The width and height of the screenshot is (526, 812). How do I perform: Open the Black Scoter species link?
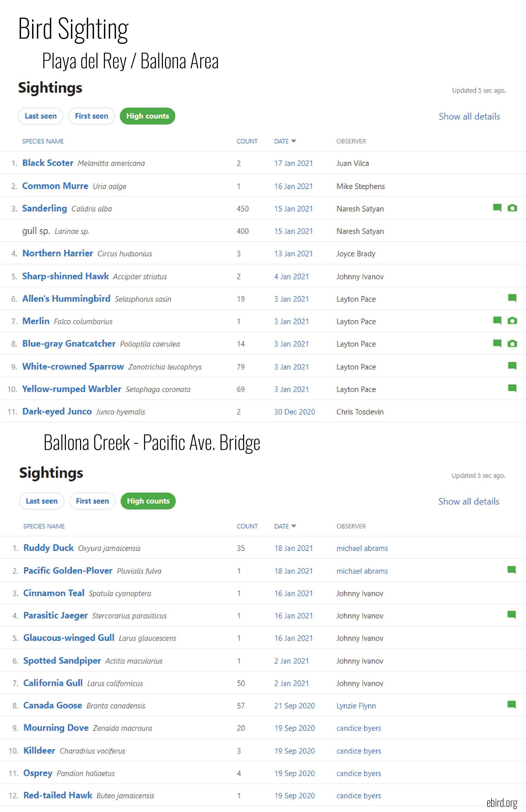pyautogui.click(x=48, y=163)
